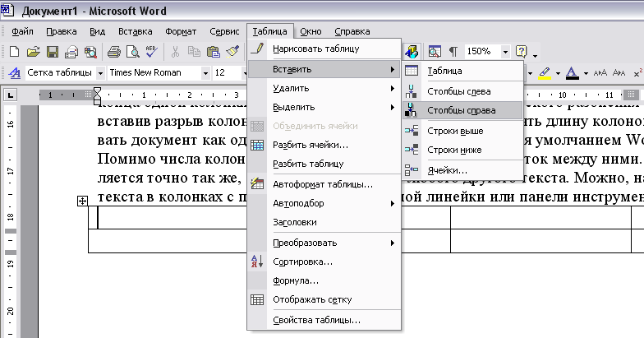Apply font color with the A icon
Image resolution: width=644 pixels, height=338 pixels.
click(572, 72)
